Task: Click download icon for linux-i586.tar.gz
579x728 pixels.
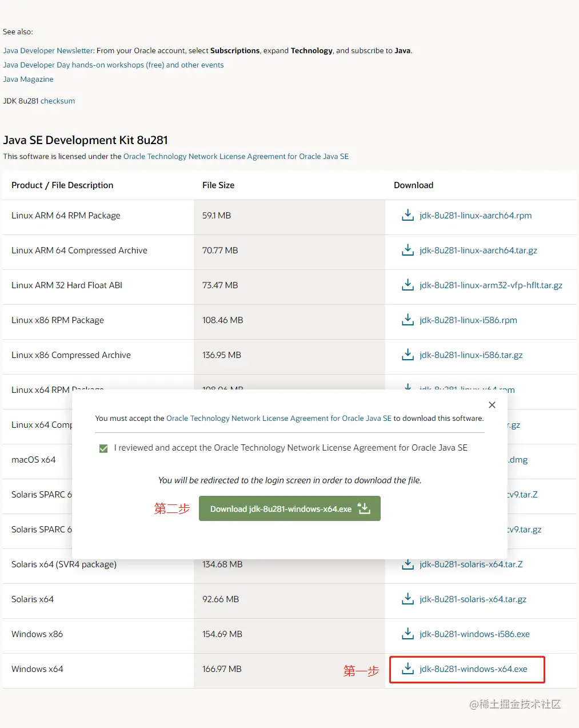Action: pos(408,355)
